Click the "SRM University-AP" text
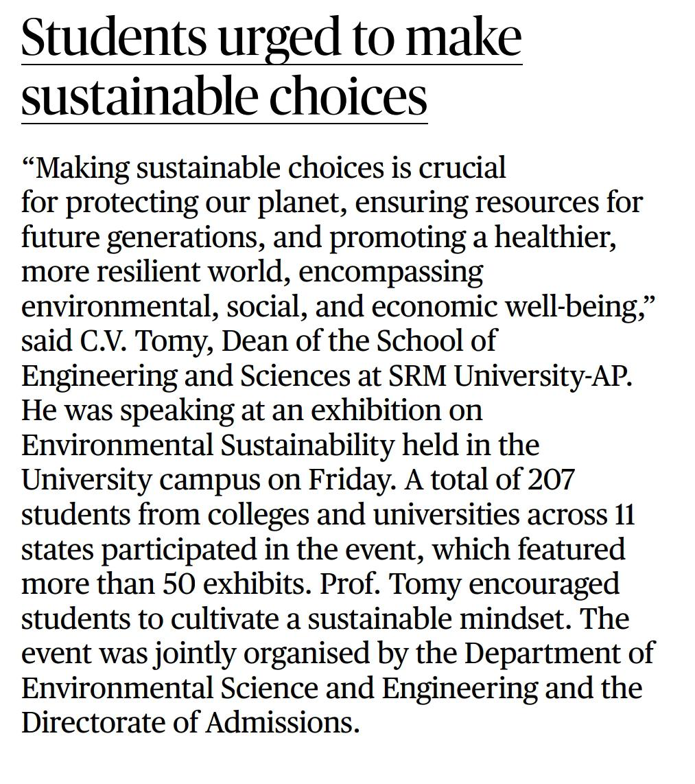Screen dimensions: 695x784 click(508, 376)
